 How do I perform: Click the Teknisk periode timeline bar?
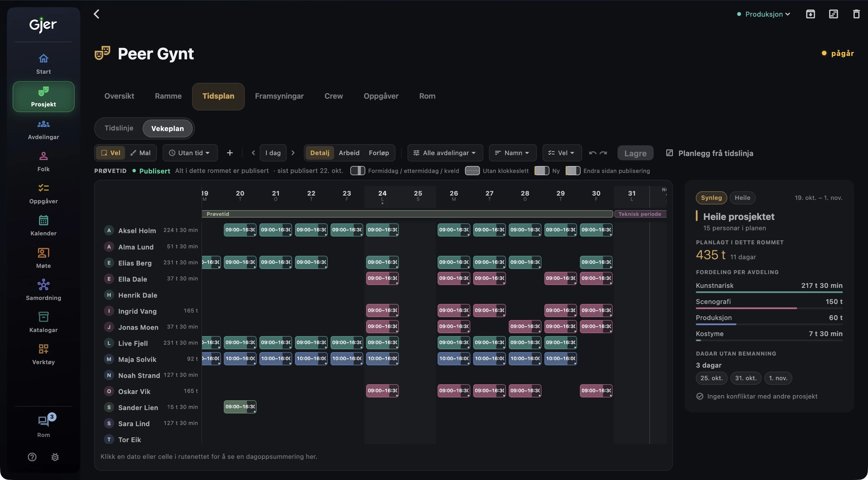(x=640, y=214)
